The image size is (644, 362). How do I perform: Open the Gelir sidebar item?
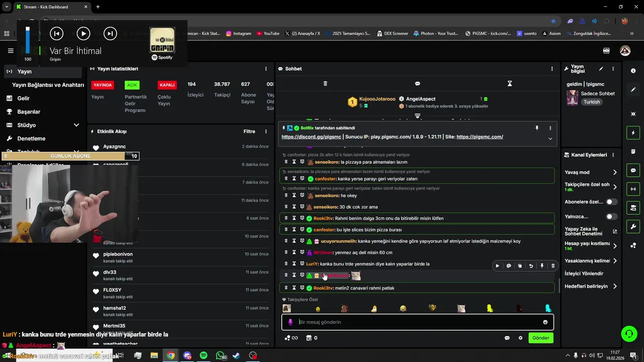point(24,99)
